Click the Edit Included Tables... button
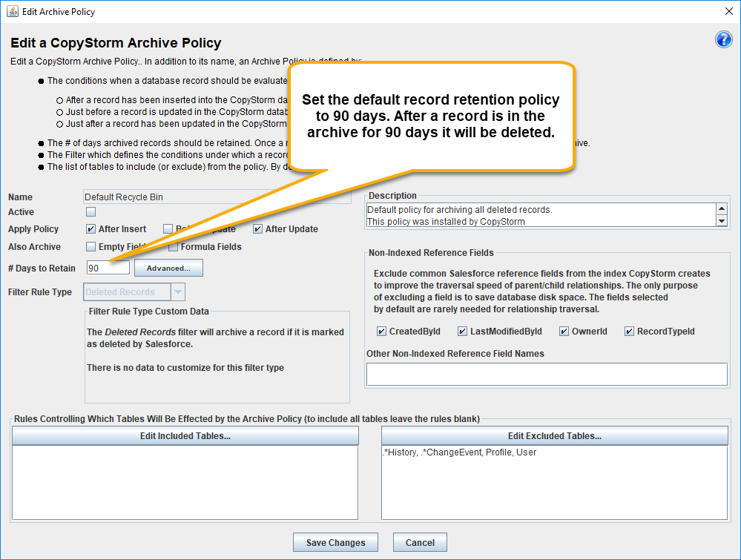The height and width of the screenshot is (560, 741). [185, 435]
